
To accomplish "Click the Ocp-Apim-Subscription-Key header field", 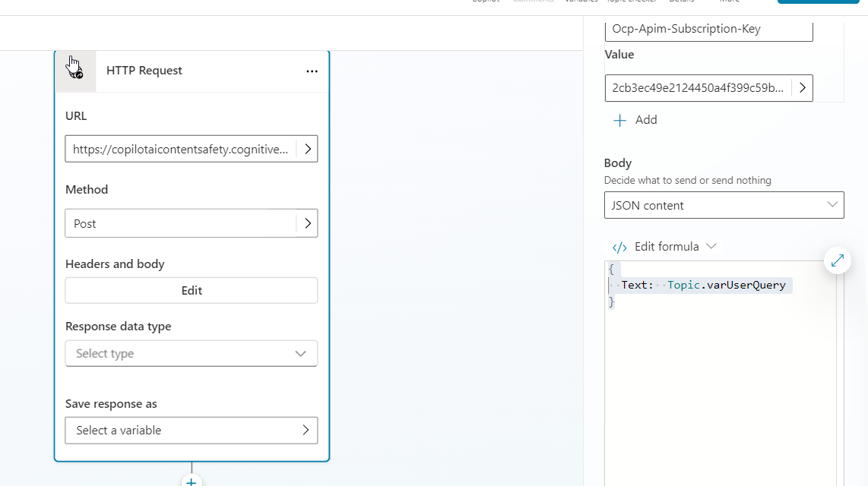I will tap(708, 30).
